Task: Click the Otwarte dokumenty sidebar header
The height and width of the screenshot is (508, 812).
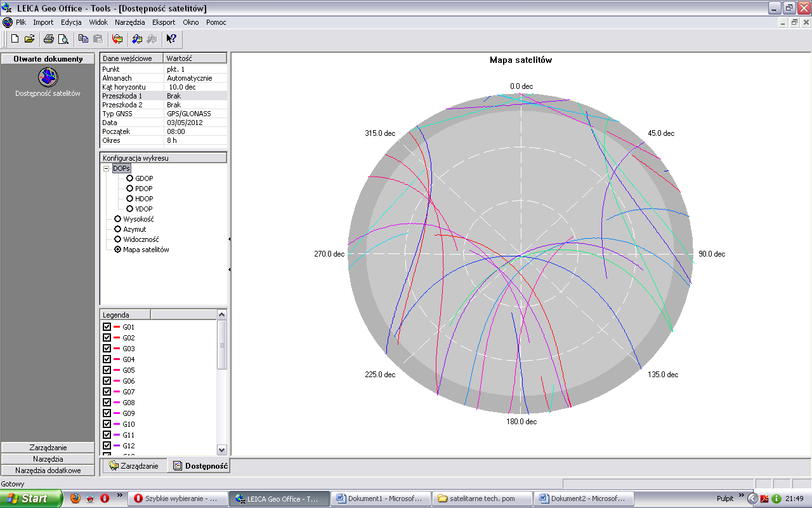Action: (48, 58)
